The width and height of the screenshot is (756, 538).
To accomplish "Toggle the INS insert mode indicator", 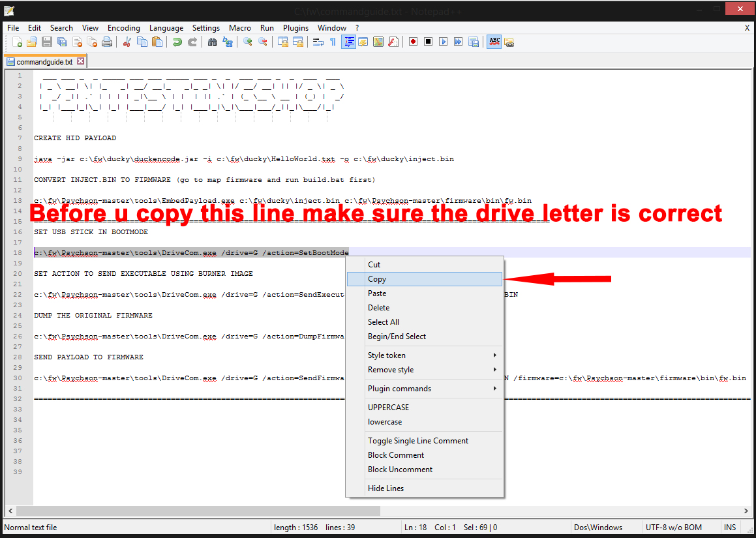I will coord(730,528).
